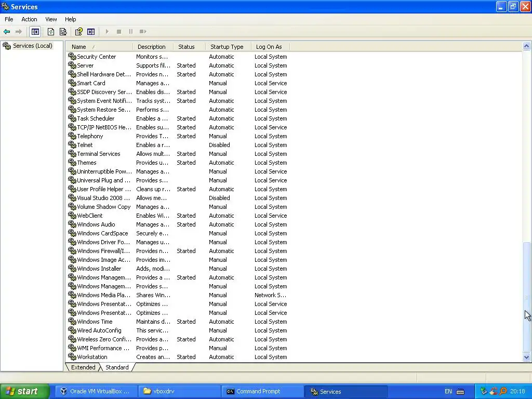Viewport: 532px width, 399px height.
Task: Open the Help menu
Action: 70,19
